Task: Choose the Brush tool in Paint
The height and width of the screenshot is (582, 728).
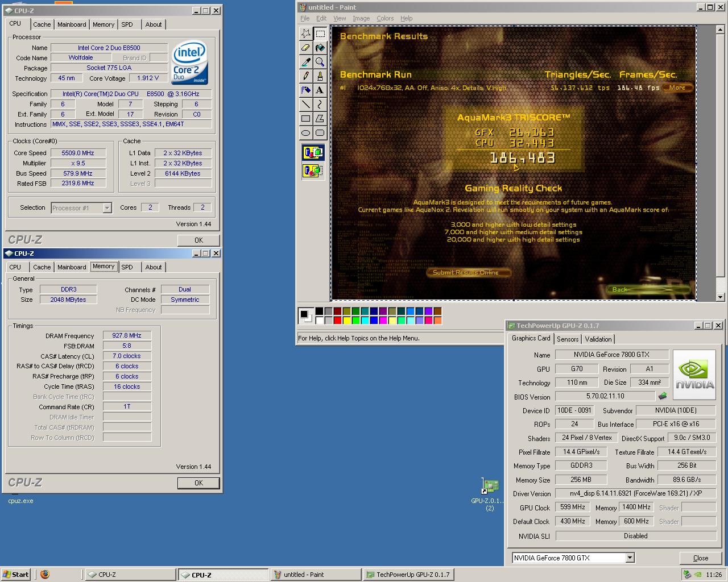Action: 320,76
